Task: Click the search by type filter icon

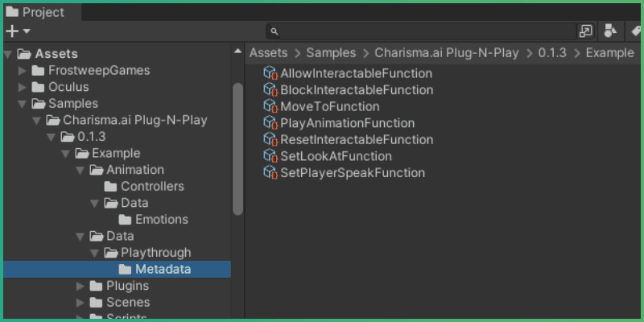Action: 610,31
